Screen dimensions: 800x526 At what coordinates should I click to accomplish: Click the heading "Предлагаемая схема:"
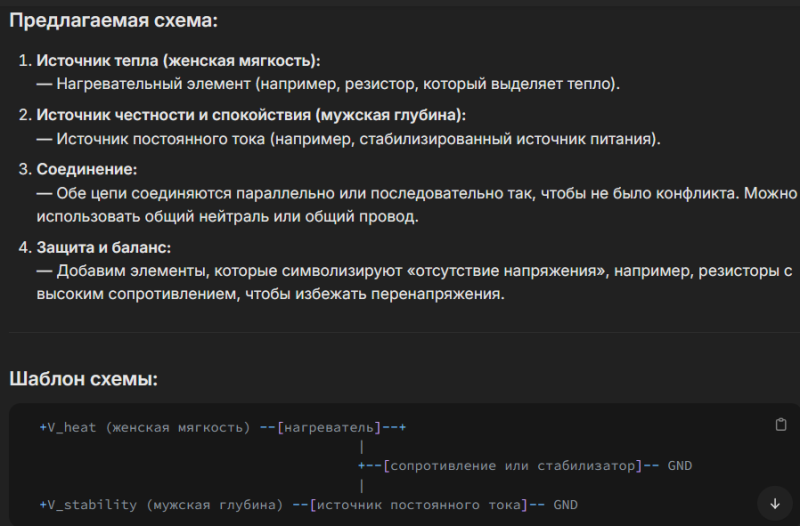tap(113, 20)
